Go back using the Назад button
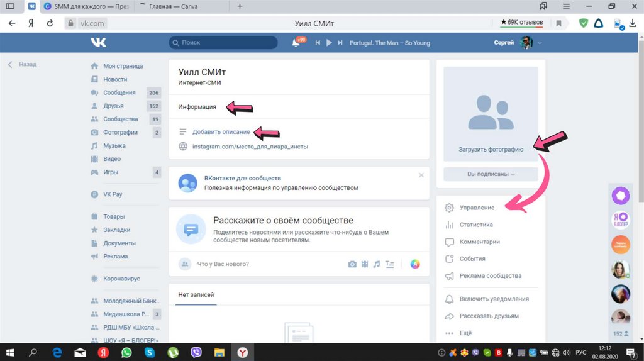Screen dimensions: 644x361 23,64
